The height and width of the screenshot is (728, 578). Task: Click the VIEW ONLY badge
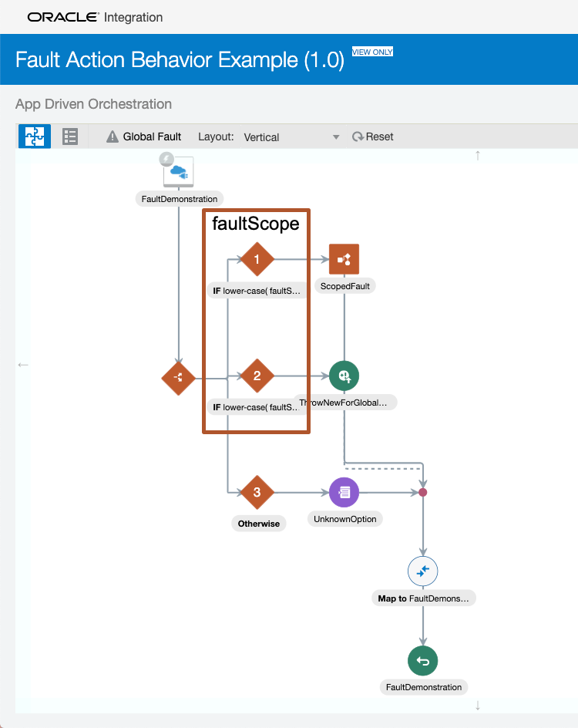click(x=372, y=52)
